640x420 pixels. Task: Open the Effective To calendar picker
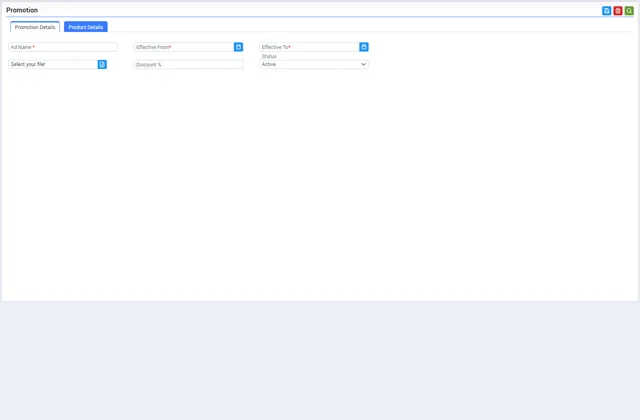click(364, 47)
